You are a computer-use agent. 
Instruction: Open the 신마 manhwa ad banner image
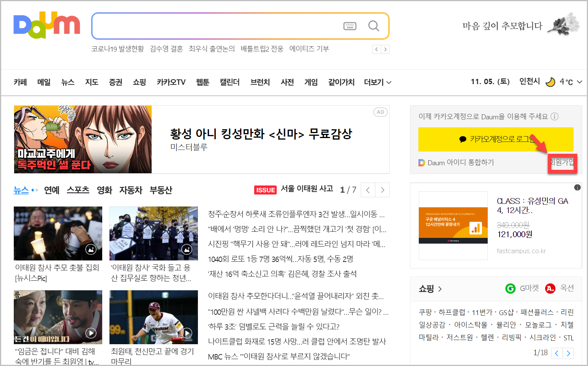click(83, 139)
